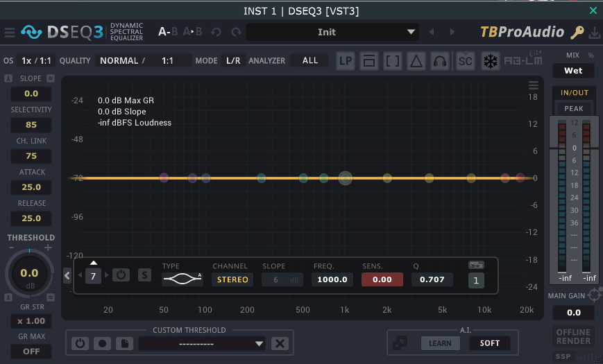Click the Q value 0.707
The width and height of the screenshot is (603, 364).
point(432,279)
